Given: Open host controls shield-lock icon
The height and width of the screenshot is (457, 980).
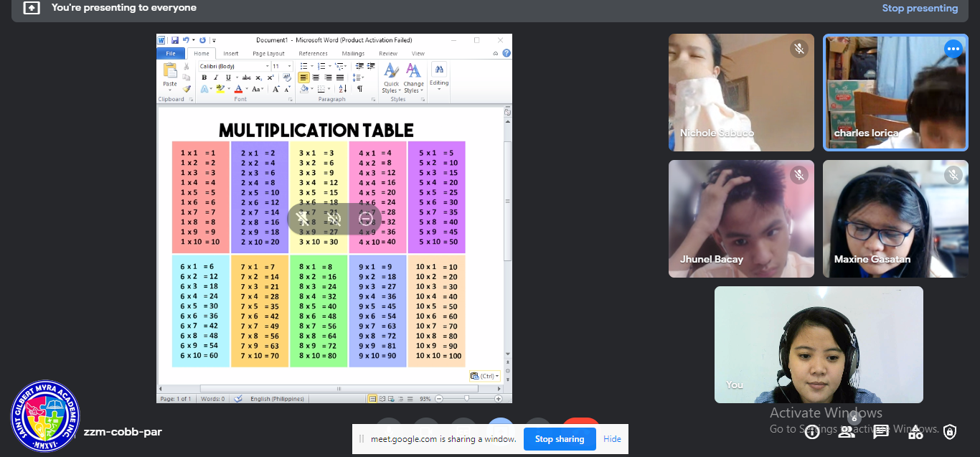Looking at the screenshot, I should (950, 432).
